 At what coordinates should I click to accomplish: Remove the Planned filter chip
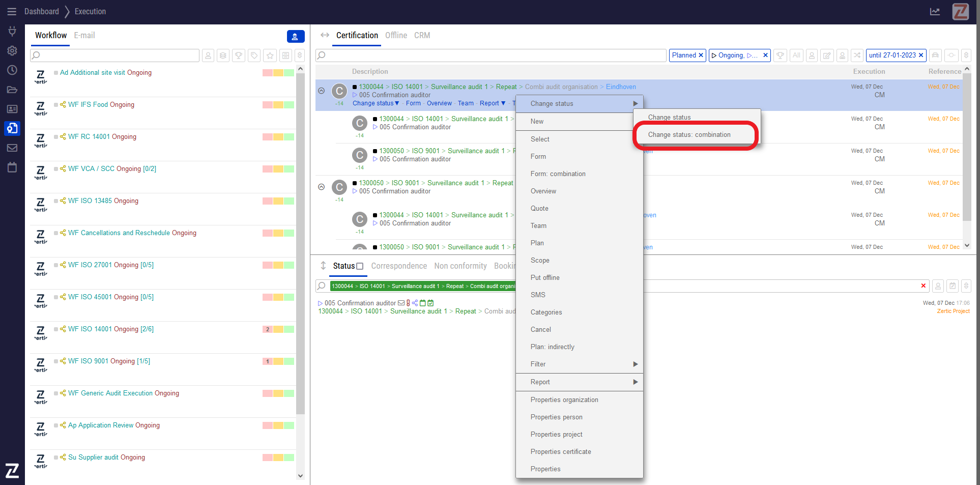[x=701, y=55]
